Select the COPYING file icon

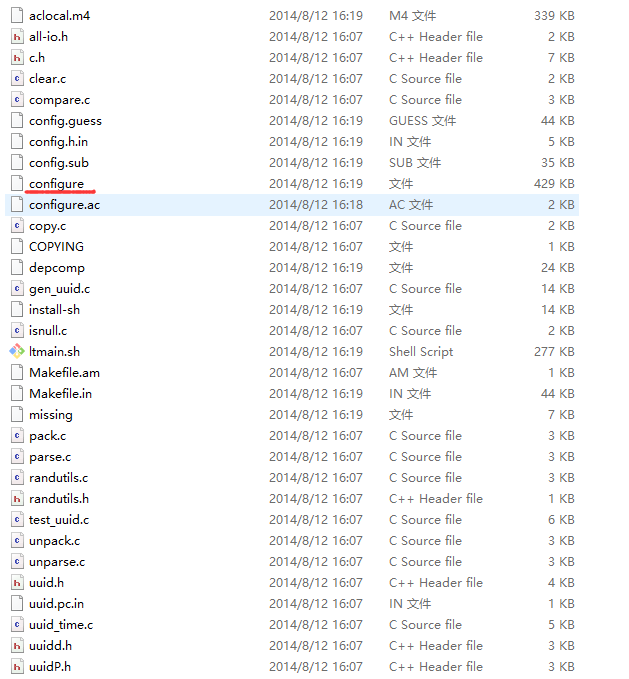[x=17, y=247]
